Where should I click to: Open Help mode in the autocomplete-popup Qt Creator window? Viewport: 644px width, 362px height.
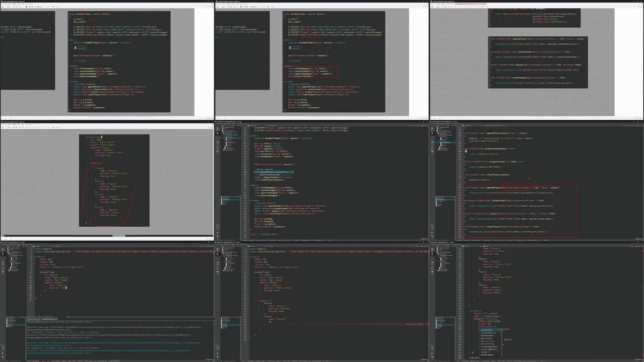[x=432, y=272]
